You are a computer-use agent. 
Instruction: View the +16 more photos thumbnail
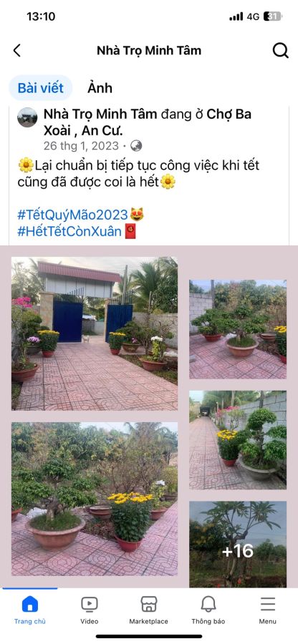[238, 545]
